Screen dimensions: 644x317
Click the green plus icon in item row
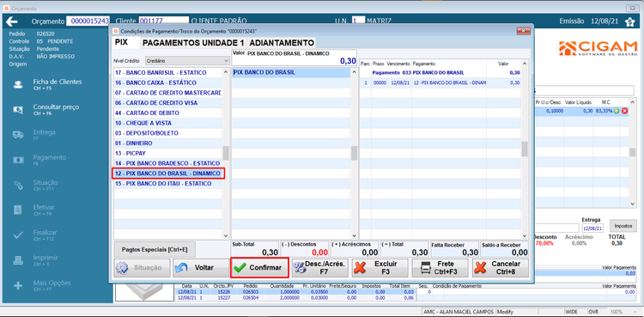point(616,111)
